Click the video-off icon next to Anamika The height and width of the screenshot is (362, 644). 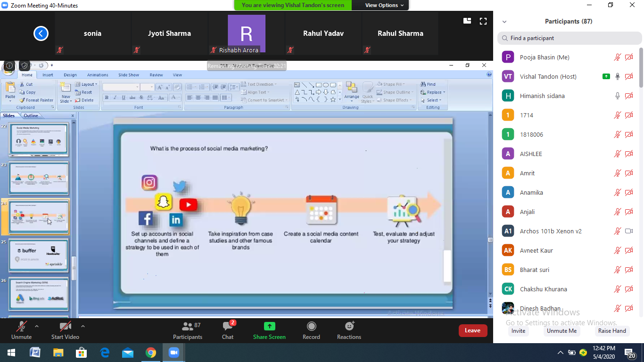(628, 192)
